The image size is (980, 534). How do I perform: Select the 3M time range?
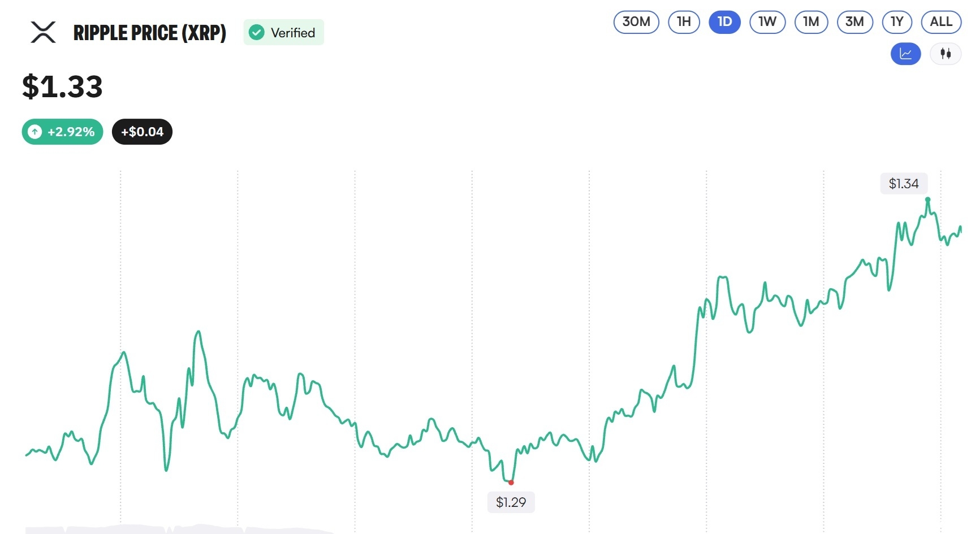(854, 22)
